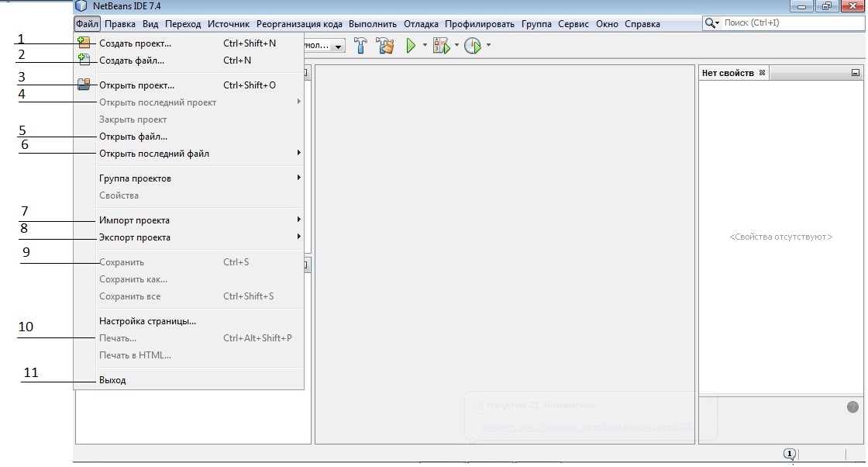Click the grayed 'Закрыть проект' menu item
Viewport: 868px width, 467px height.
point(188,119)
